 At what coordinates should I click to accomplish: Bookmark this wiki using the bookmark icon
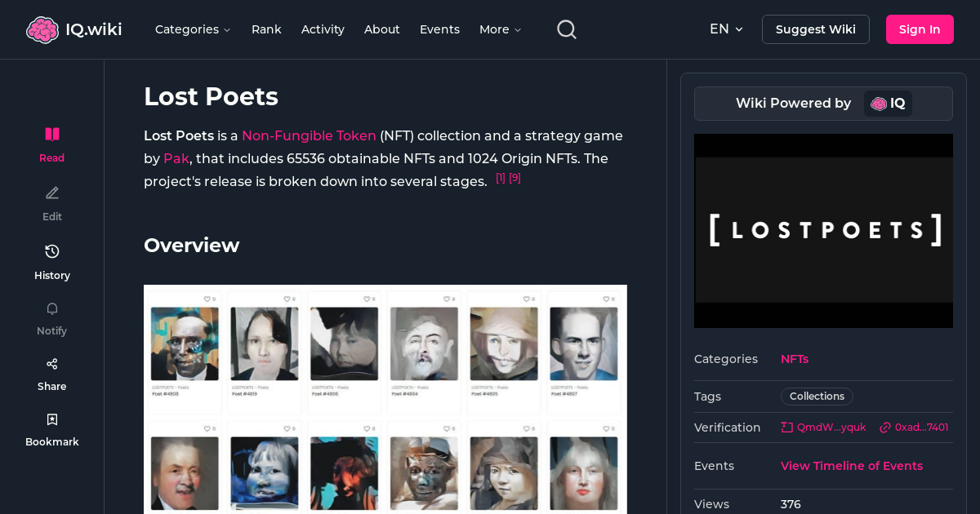[x=51, y=419]
